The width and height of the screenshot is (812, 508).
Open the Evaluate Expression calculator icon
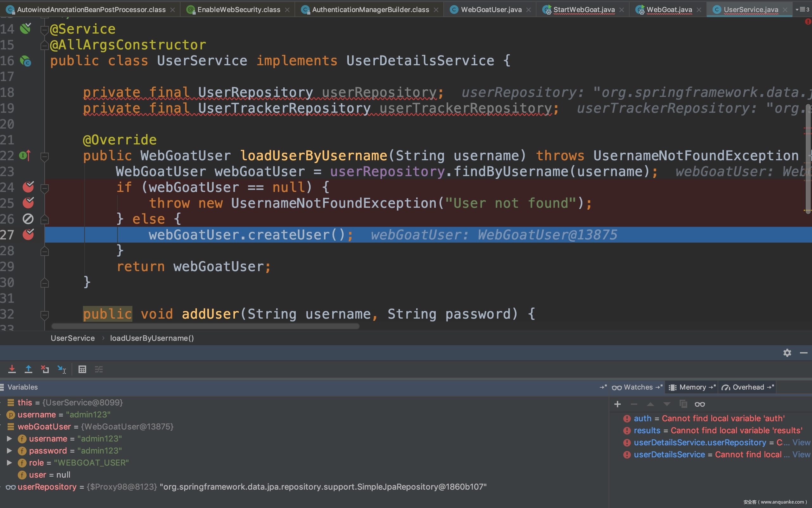(82, 369)
